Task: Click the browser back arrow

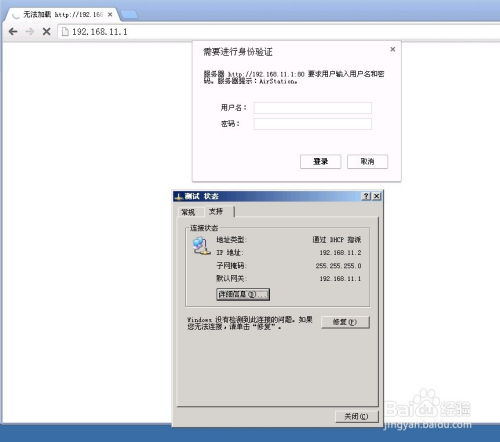Action: pyautogui.click(x=13, y=32)
